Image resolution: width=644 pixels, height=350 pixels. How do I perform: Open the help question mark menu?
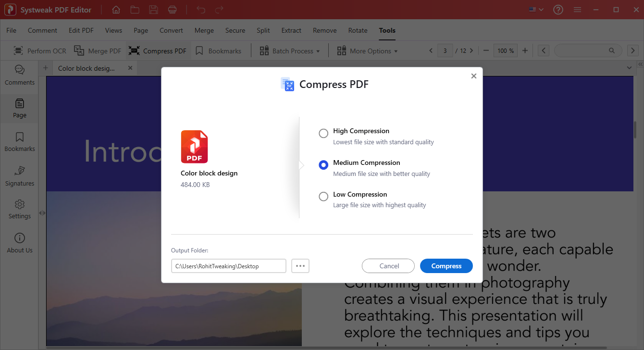coord(558,9)
